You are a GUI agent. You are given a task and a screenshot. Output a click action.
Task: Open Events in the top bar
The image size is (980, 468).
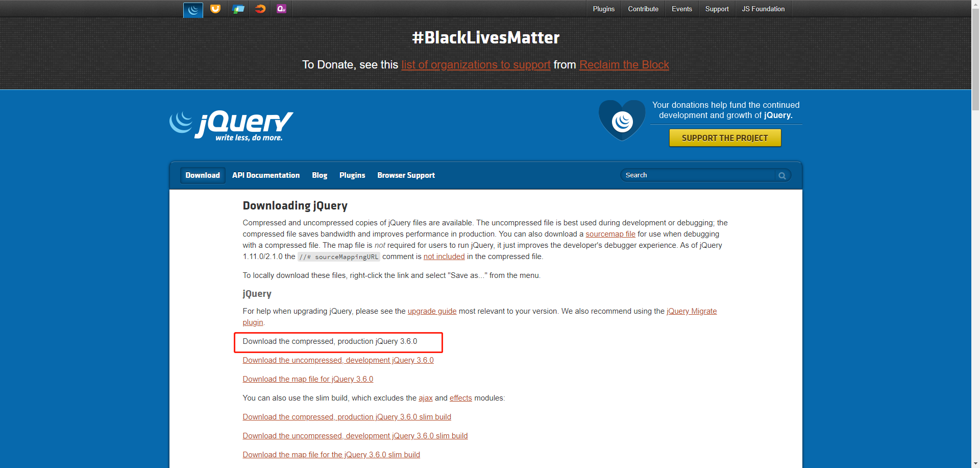coord(682,9)
